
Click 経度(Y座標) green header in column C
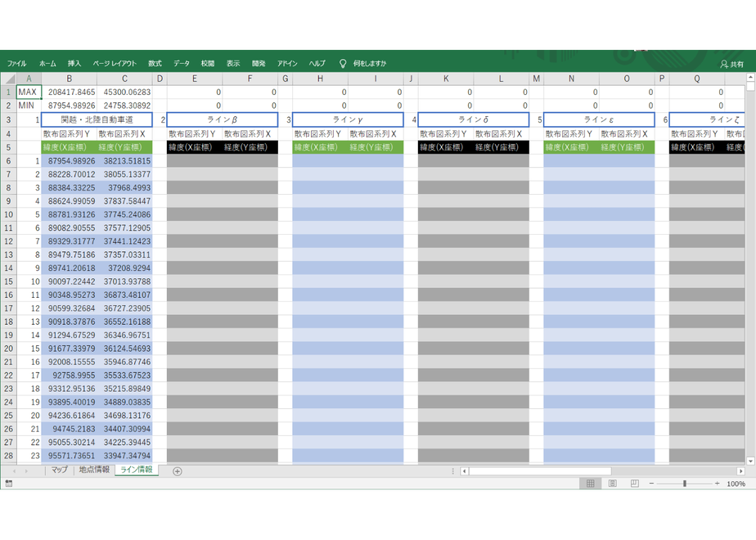[x=125, y=147]
